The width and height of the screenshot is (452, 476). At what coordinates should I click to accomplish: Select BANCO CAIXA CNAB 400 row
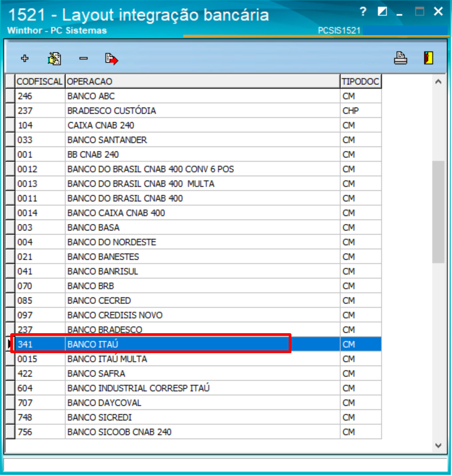[193, 213]
